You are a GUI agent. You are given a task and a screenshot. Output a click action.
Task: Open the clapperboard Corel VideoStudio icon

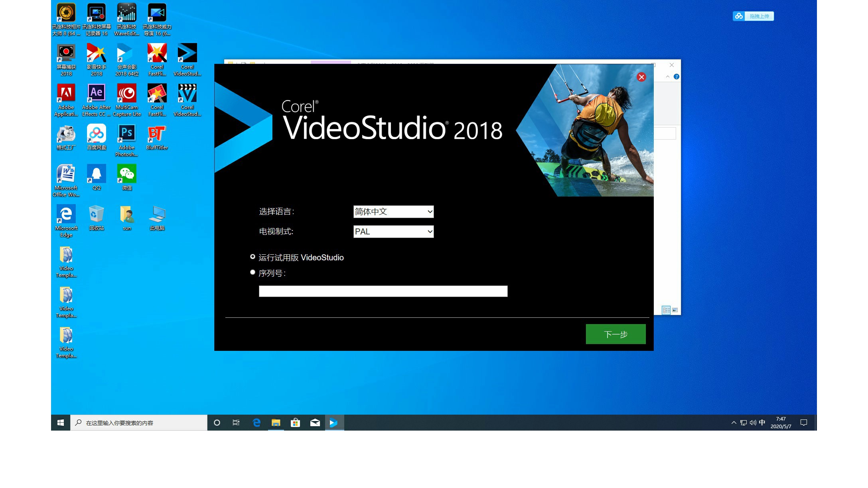(x=187, y=100)
